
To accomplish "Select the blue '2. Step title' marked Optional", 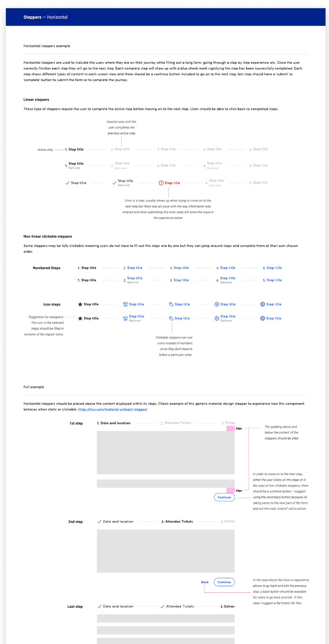I will click(133, 280).
